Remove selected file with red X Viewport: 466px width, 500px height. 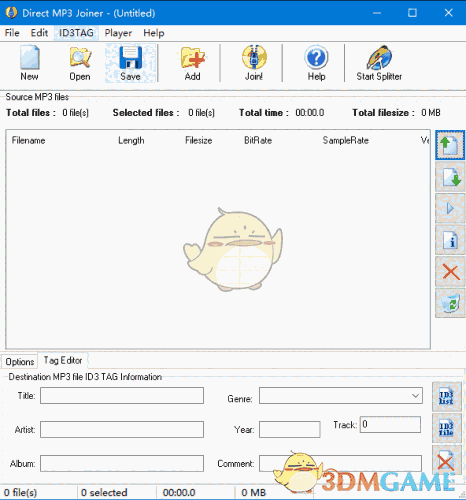450,272
